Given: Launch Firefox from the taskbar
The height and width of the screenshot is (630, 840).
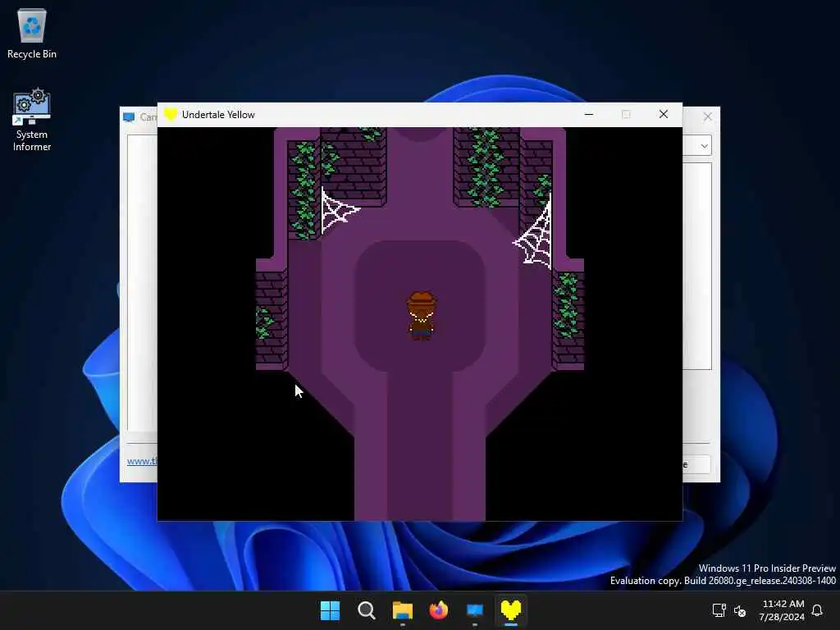Looking at the screenshot, I should click(439, 610).
